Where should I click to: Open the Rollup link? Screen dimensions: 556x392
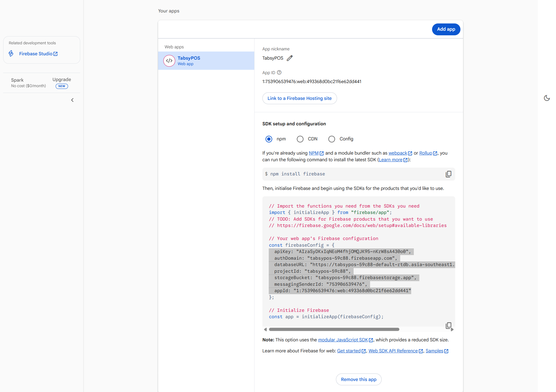click(428, 153)
